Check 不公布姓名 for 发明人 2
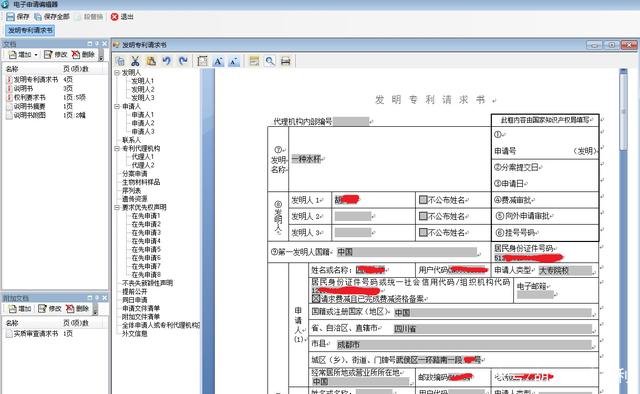This screenshot has width=640, height=394. tap(423, 216)
